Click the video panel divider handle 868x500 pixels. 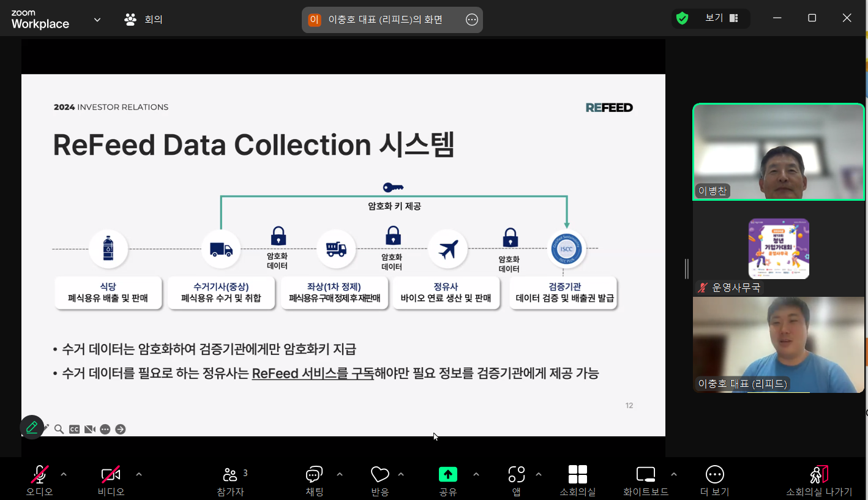tap(687, 269)
